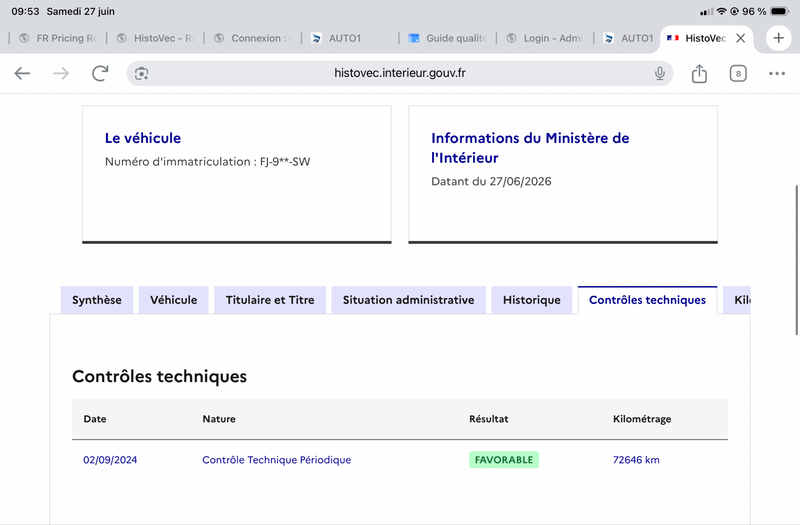This screenshot has height=525, width=800.
Task: Switch to the second AUTO1 tab next to HistoVec
Action: click(x=629, y=38)
